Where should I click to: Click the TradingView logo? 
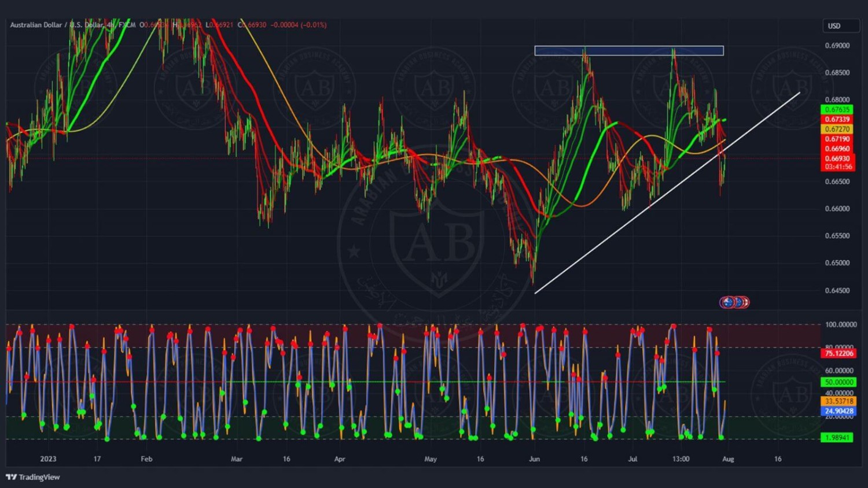33,477
